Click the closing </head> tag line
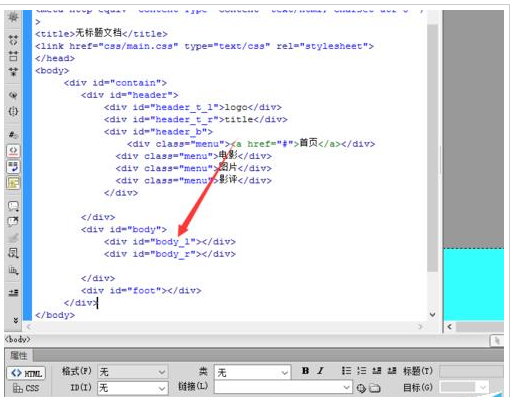 click(55, 58)
